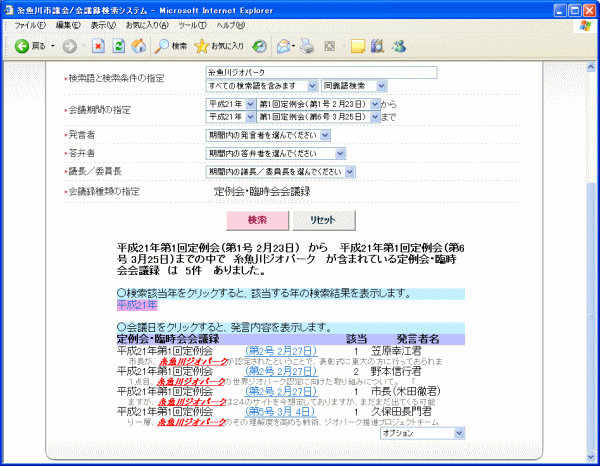
Task: Click the scrollbar up arrow
Action: pyautogui.click(x=590, y=67)
